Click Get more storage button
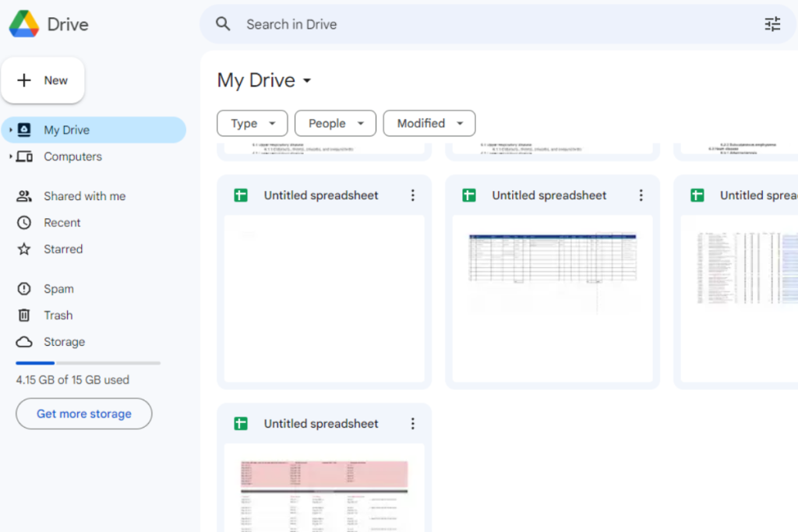 coord(84,414)
